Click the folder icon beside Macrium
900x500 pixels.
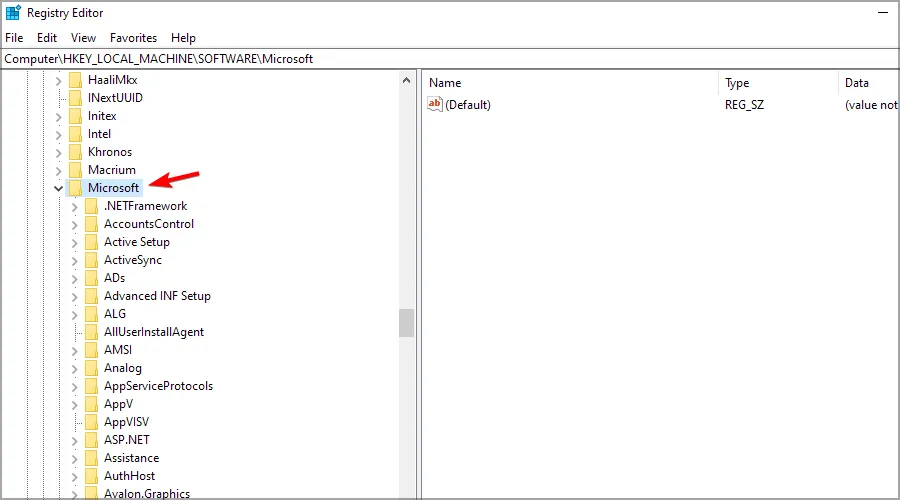[x=75, y=170]
